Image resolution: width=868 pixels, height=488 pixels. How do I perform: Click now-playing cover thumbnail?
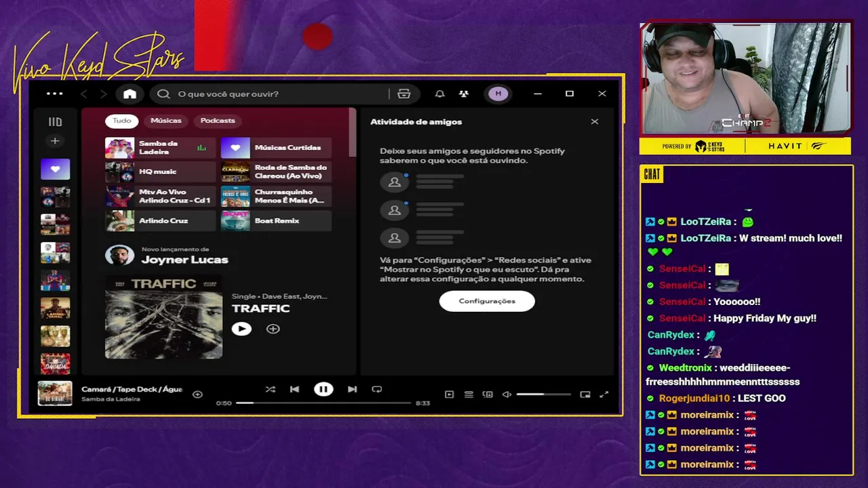(55, 393)
